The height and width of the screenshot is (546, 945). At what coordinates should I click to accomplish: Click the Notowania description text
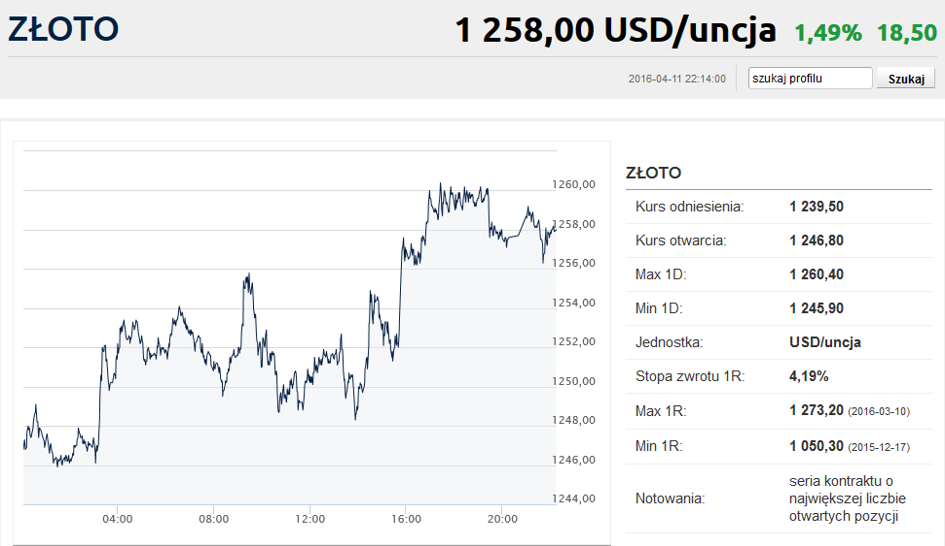tap(847, 498)
